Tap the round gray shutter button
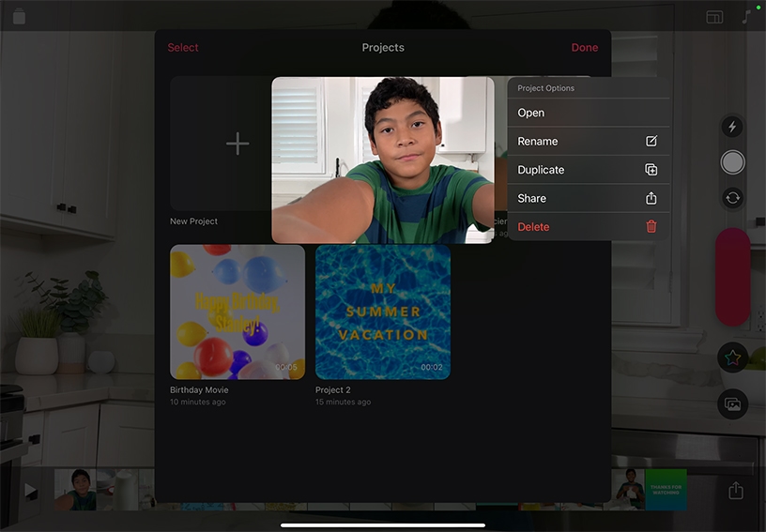766x532 pixels. [732, 162]
